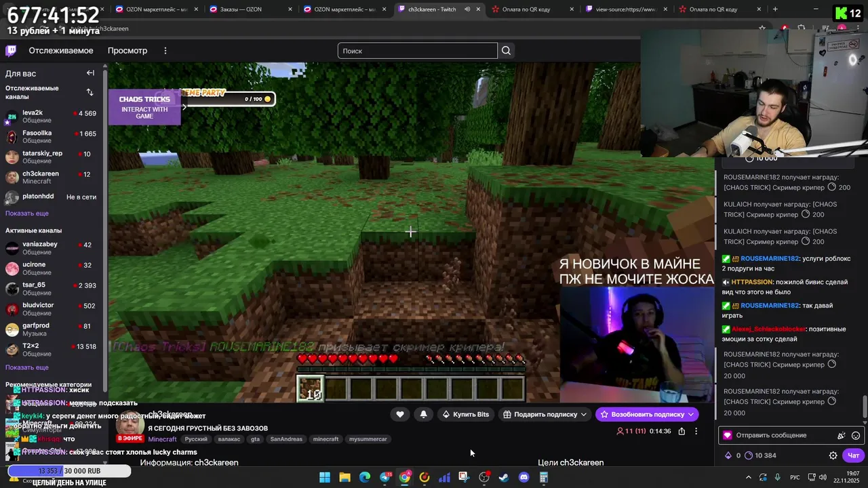Image resolution: width=868 pixels, height=488 pixels.
Task: Open Steam from taskbar
Action: click(504, 477)
